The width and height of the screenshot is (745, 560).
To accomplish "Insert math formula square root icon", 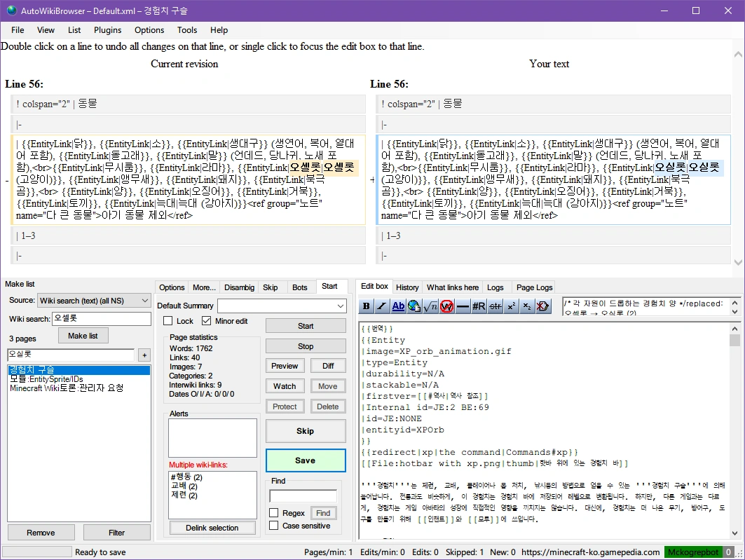I will click(x=430, y=306).
